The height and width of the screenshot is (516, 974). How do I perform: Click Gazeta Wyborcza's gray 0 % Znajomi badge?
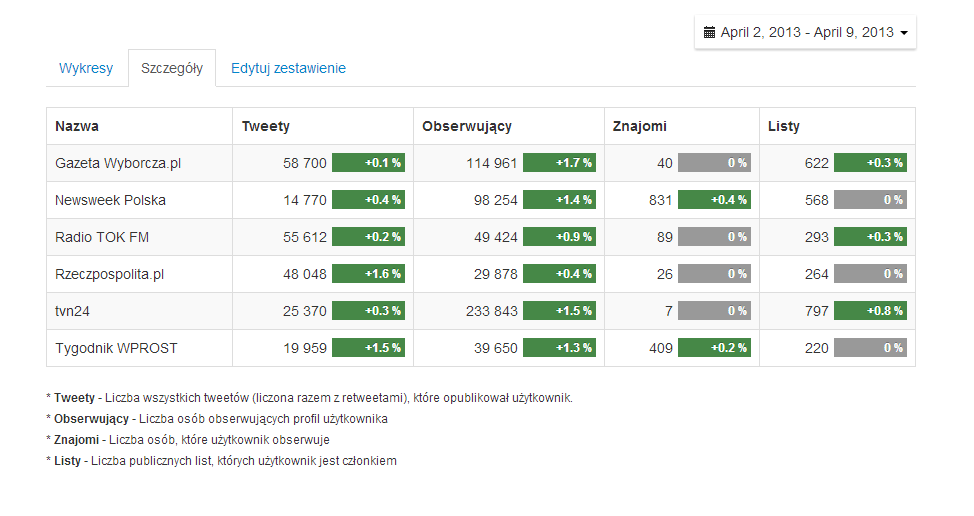tap(714, 163)
